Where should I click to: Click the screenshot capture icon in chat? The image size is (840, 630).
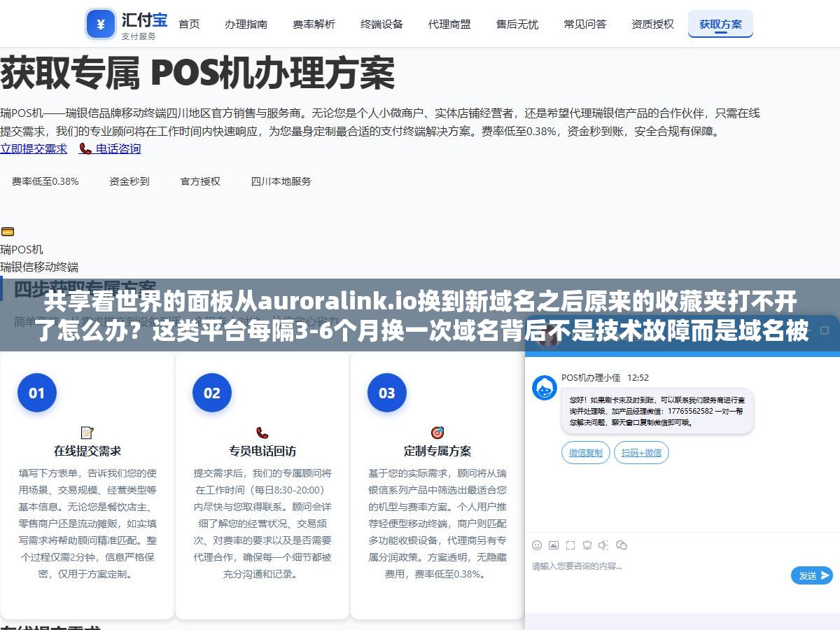coord(570,545)
